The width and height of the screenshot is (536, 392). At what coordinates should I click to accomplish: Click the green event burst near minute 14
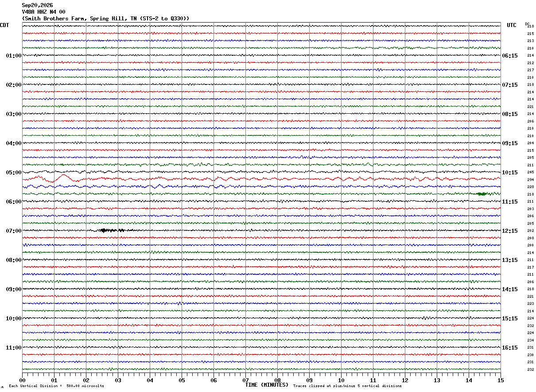tap(482, 194)
